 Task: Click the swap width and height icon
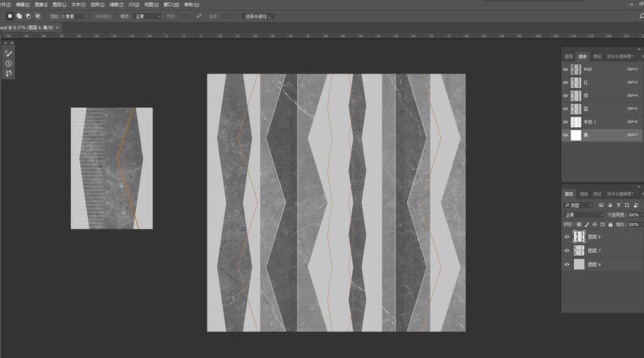tap(199, 16)
